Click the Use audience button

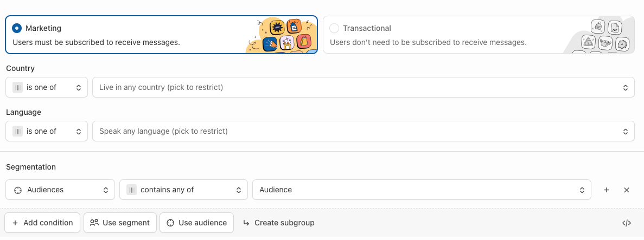pyautogui.click(x=196, y=223)
